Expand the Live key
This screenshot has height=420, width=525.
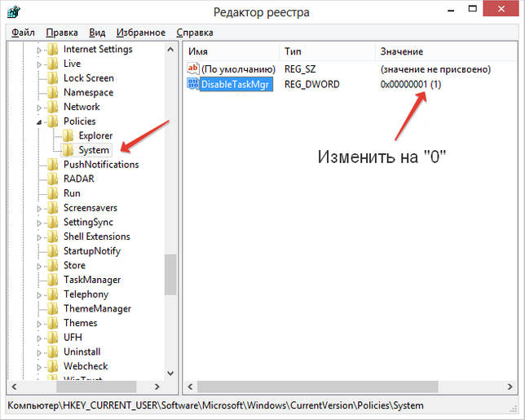tap(39, 64)
